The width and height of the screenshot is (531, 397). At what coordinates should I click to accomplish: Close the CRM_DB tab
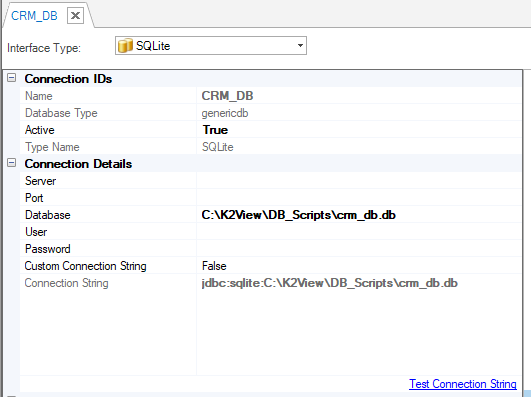[75, 16]
